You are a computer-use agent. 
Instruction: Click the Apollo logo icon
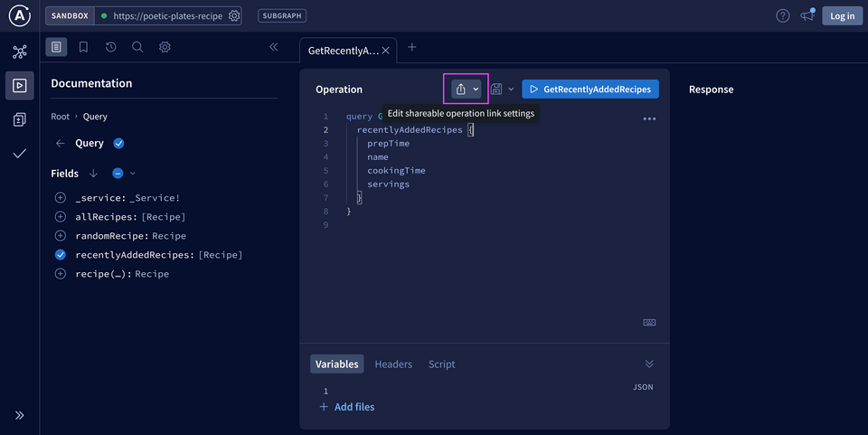click(x=20, y=15)
